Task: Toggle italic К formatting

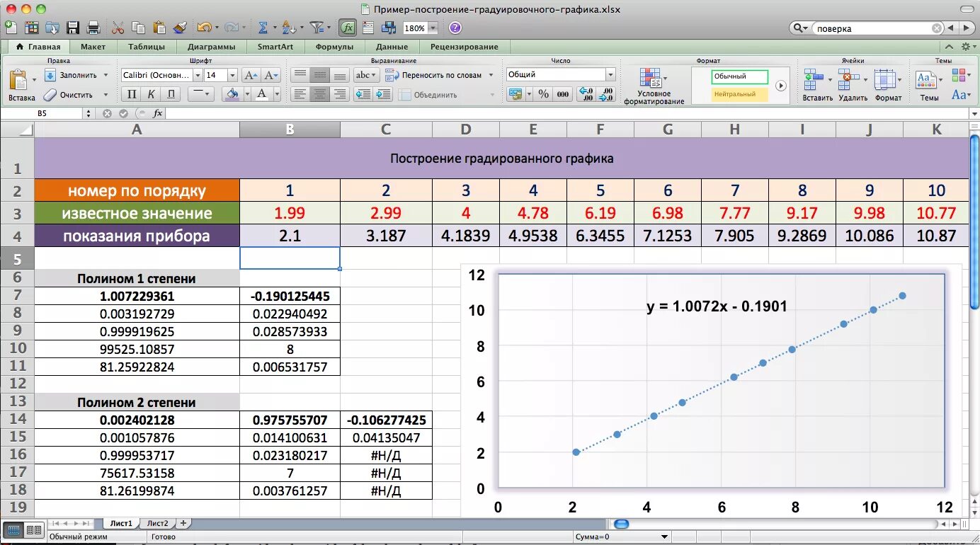Action: tap(151, 94)
